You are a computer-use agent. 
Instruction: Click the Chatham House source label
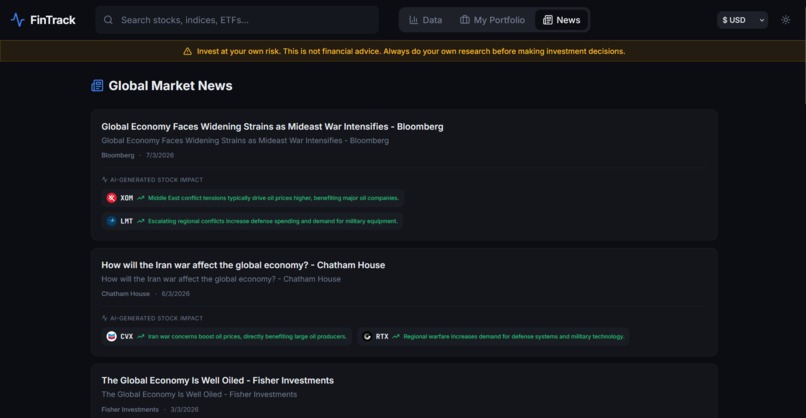[125, 294]
